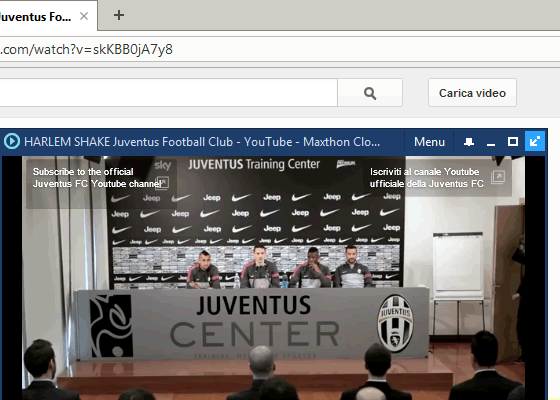Pin the video popup window on top
560x400 pixels.
click(x=469, y=142)
